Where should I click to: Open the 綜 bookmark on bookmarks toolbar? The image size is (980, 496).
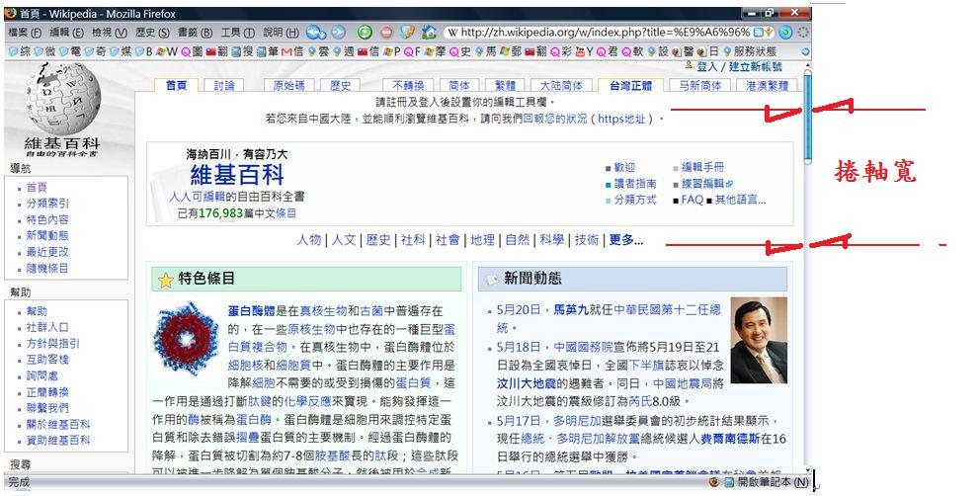(x=20, y=51)
